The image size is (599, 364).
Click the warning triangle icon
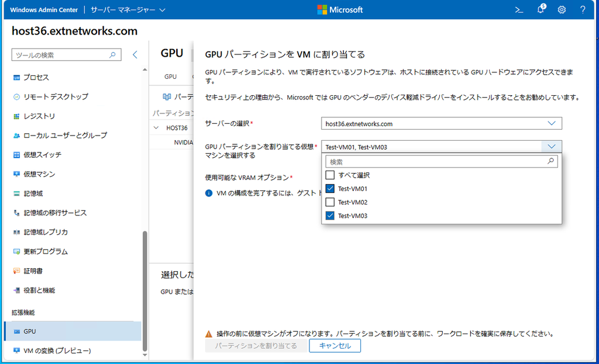pos(209,334)
